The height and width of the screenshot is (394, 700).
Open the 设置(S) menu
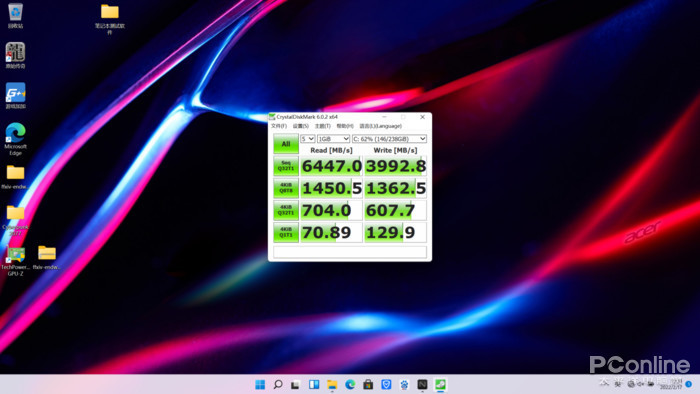pos(300,126)
